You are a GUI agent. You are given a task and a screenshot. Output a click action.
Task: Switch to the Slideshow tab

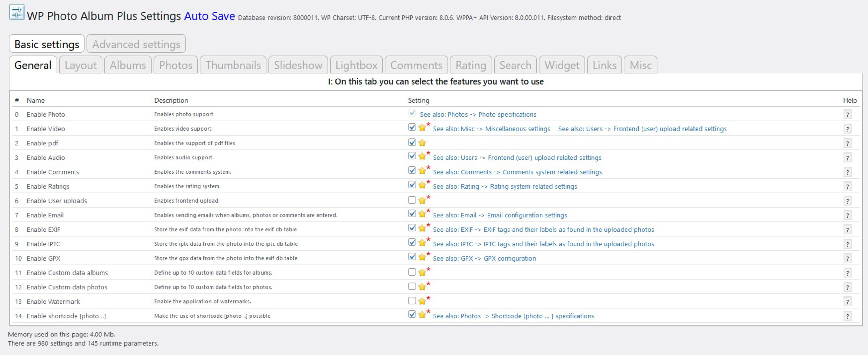[298, 65]
